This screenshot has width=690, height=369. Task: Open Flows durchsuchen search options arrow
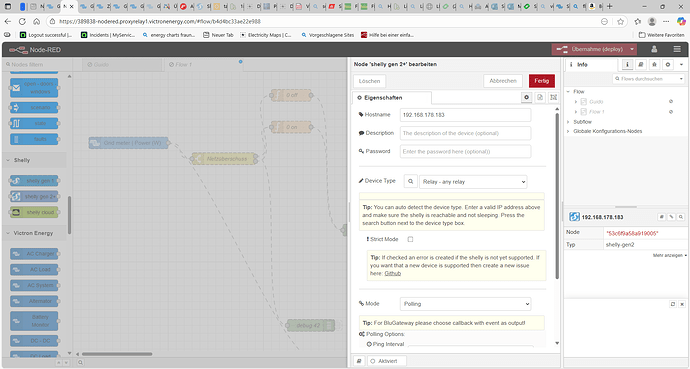point(681,79)
